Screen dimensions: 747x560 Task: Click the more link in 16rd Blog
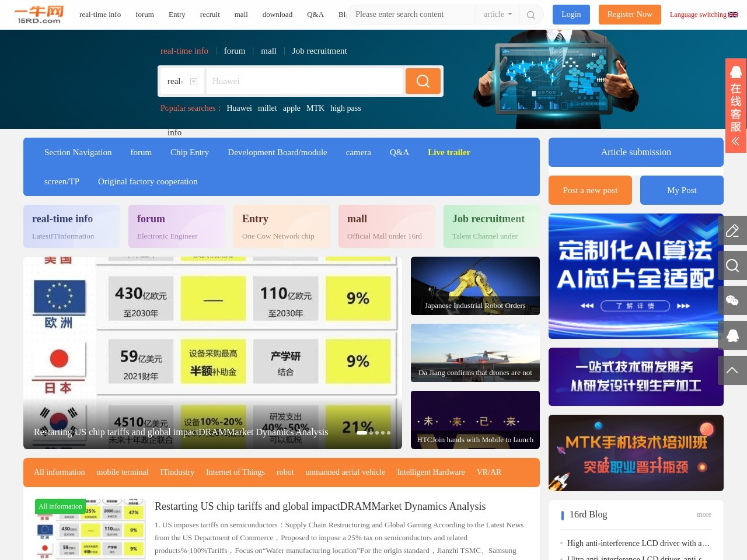(704, 514)
